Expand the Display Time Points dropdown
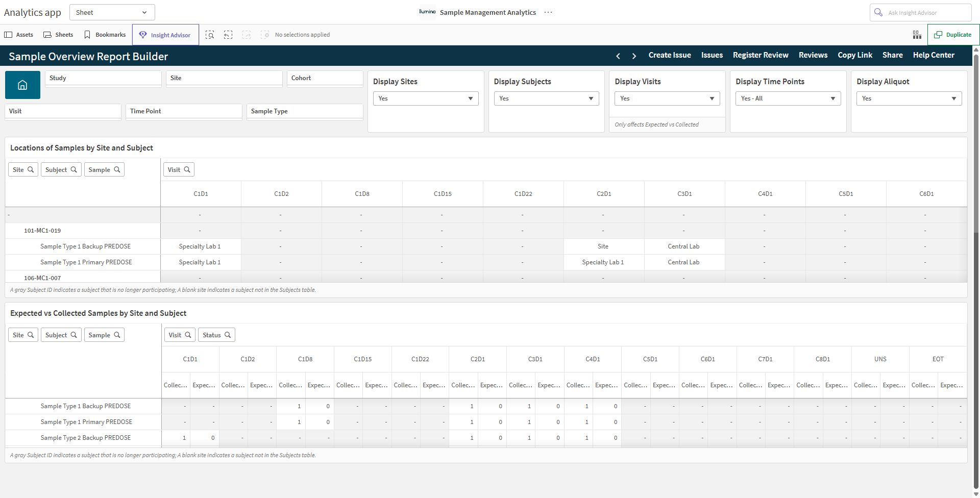The width and height of the screenshot is (980, 498). pos(788,98)
